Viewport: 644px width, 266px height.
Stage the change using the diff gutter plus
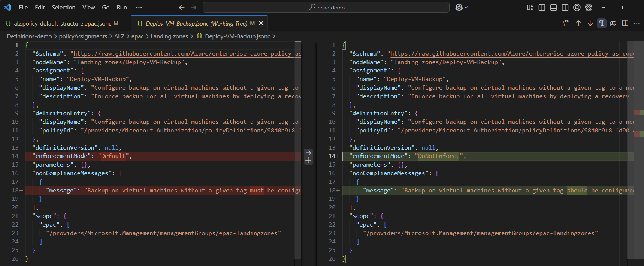point(308,161)
